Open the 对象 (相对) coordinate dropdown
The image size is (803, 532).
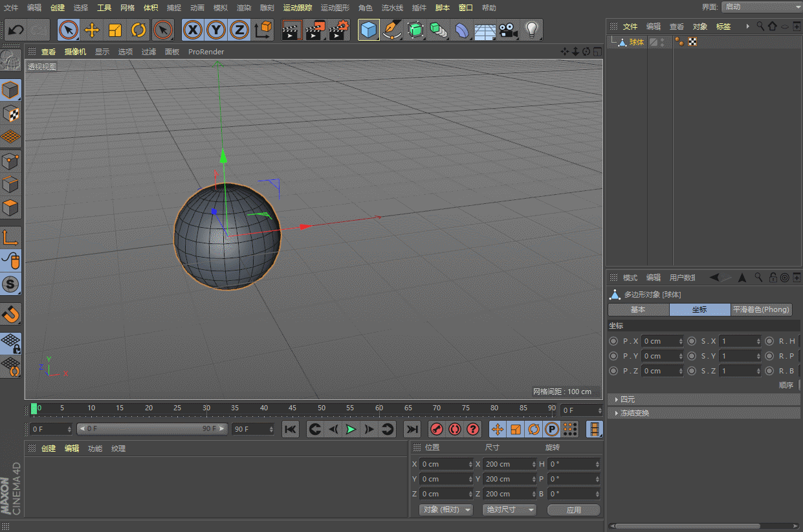click(446, 510)
